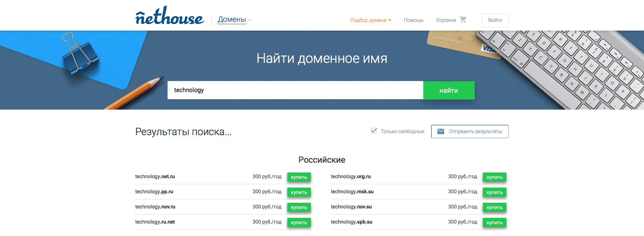
Task: Send results via 'Отправить результаты' button
Action: pyautogui.click(x=470, y=131)
